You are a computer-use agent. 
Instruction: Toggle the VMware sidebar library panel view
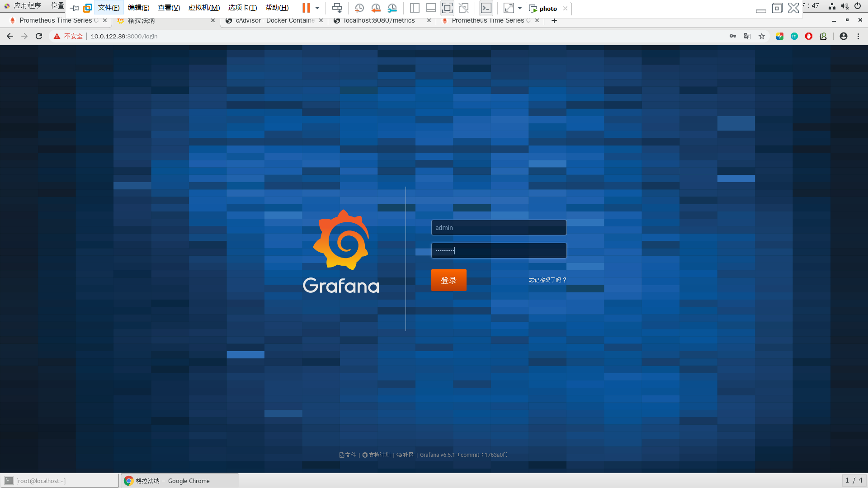(x=415, y=8)
